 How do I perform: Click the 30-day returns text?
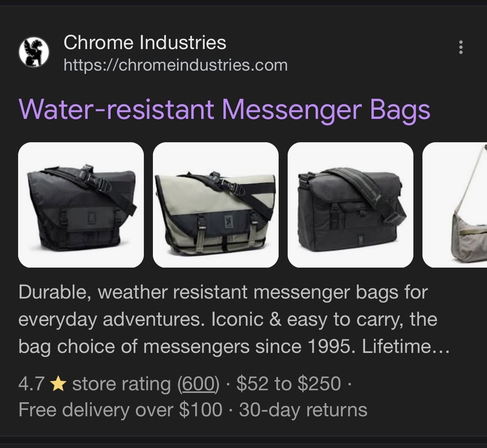(x=303, y=410)
